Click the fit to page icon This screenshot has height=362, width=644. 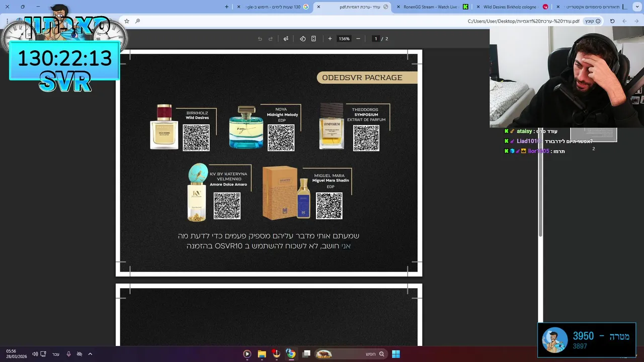click(x=313, y=39)
